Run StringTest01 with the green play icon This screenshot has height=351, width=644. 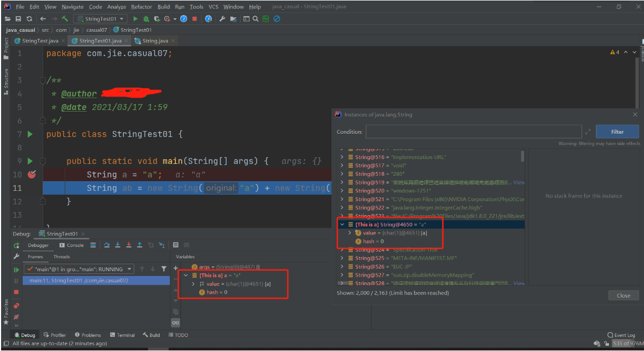click(135, 19)
